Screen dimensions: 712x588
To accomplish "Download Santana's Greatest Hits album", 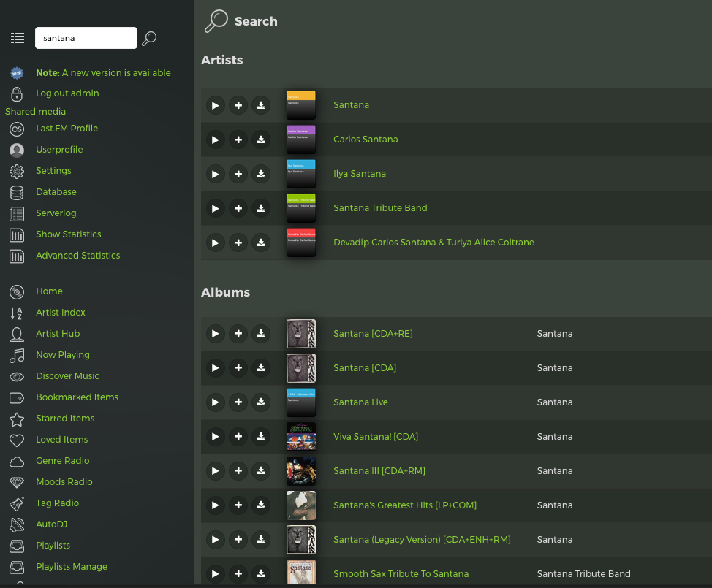I will click(261, 505).
